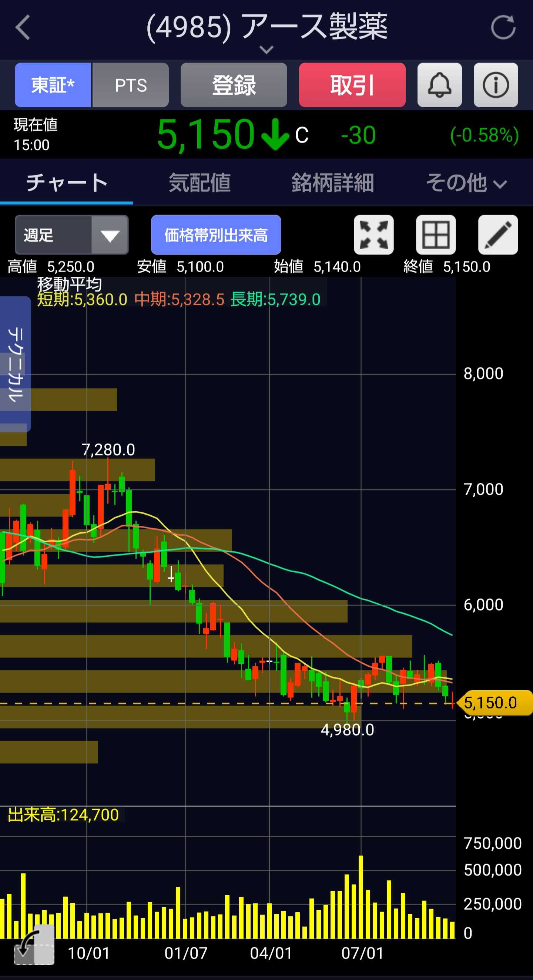The image size is (533, 980).
Task: Tap the 250,000 volume axis label
Action: pyautogui.click(x=493, y=904)
